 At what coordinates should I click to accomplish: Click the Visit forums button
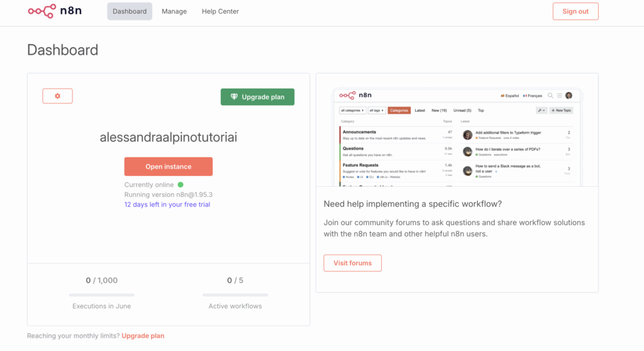coord(352,263)
